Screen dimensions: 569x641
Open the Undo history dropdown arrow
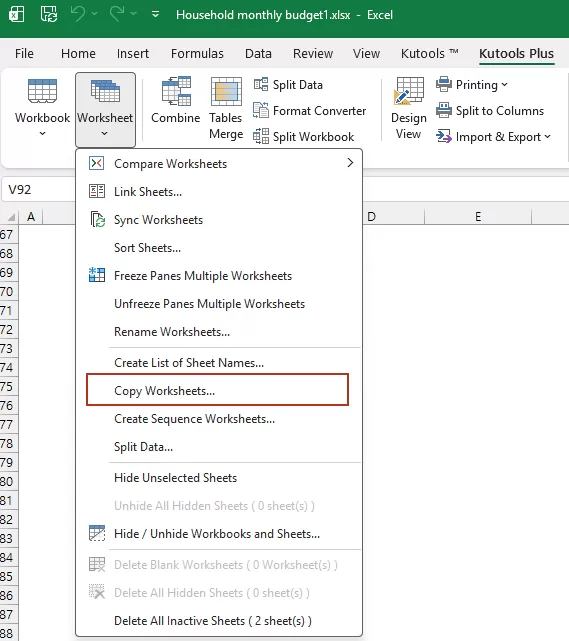click(94, 14)
